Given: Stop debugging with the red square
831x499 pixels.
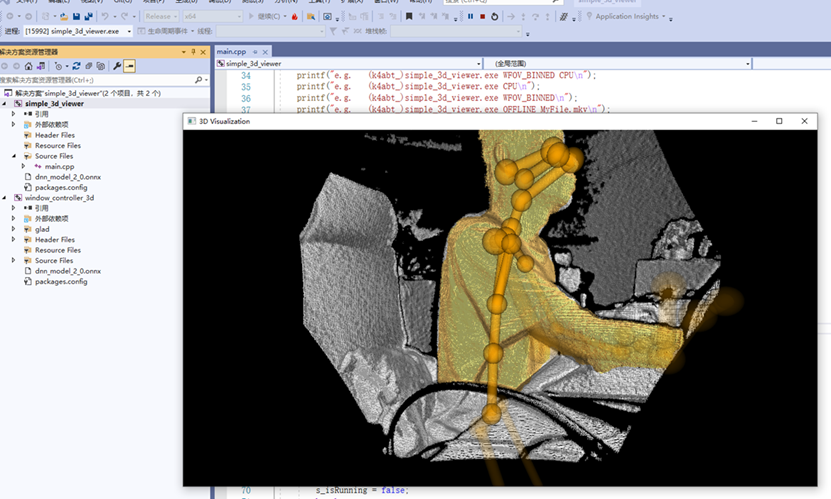Looking at the screenshot, I should [x=482, y=16].
